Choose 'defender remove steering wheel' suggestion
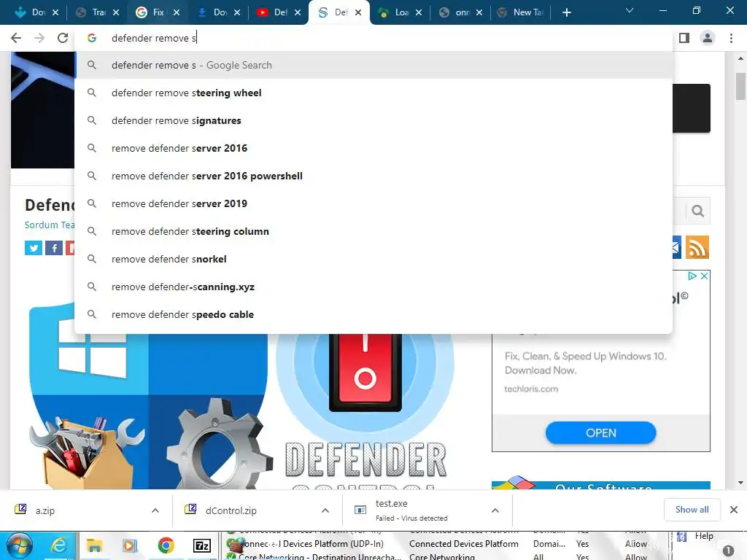The width and height of the screenshot is (747, 560). point(373,93)
